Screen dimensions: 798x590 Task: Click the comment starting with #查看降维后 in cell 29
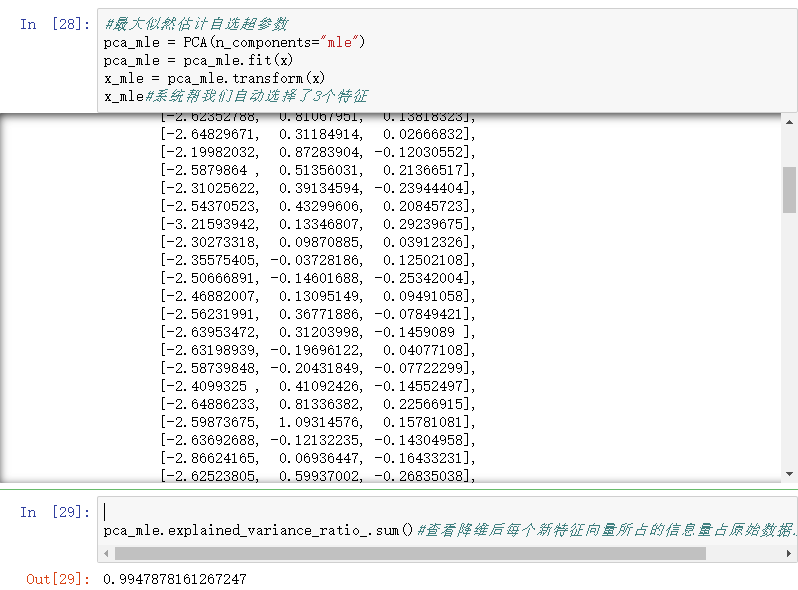pos(605,530)
